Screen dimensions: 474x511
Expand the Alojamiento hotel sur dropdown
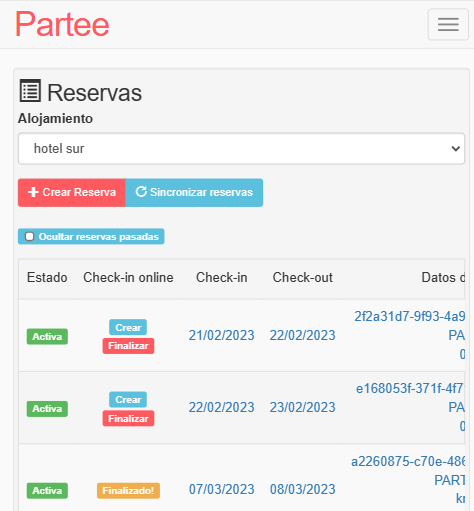(x=241, y=148)
